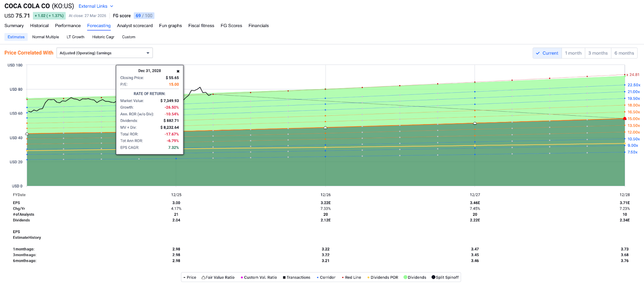Screen dimensions: 644x287
Task: Select the Normal Multiple sub-tab
Action: [x=45, y=37]
